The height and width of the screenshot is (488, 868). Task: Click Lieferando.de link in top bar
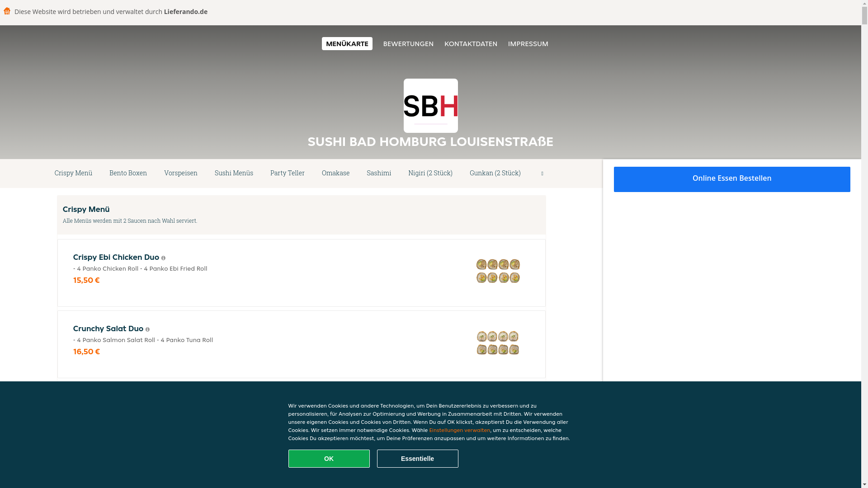pos(186,12)
